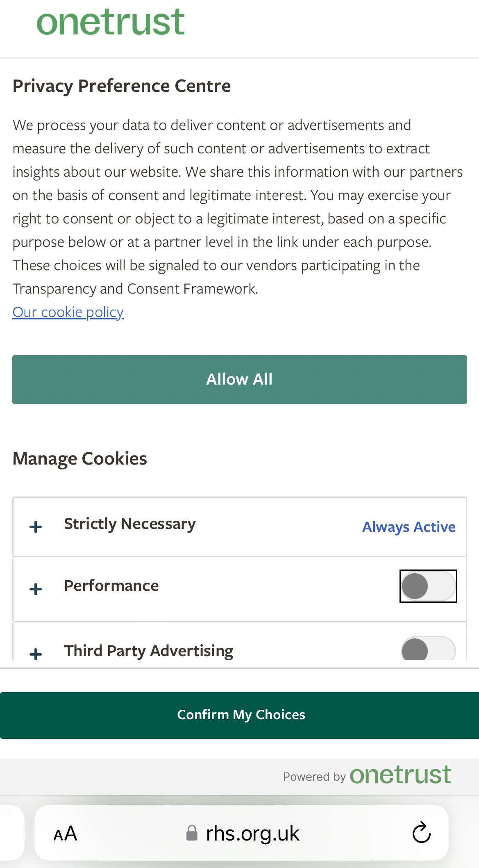Reload the rhs.org.uk page

421,833
